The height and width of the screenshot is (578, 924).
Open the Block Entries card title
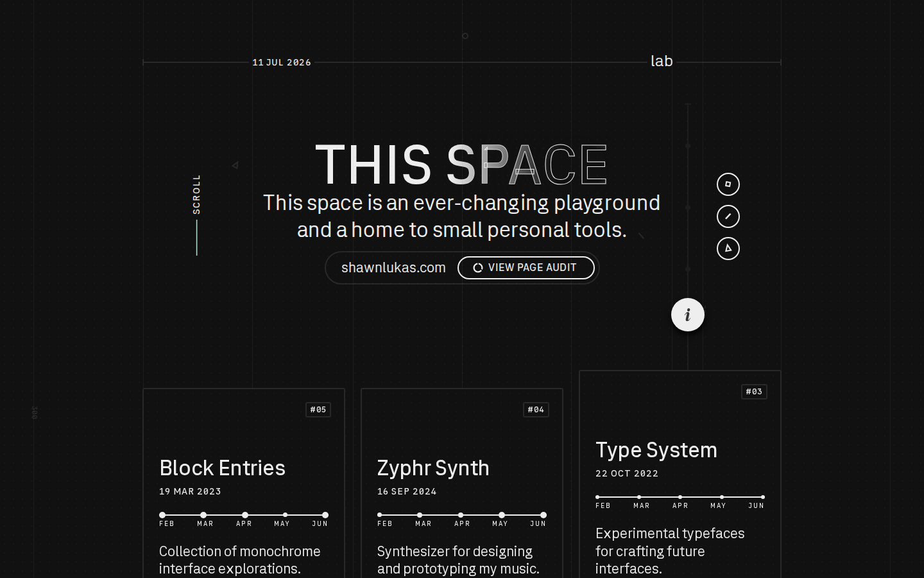222,468
